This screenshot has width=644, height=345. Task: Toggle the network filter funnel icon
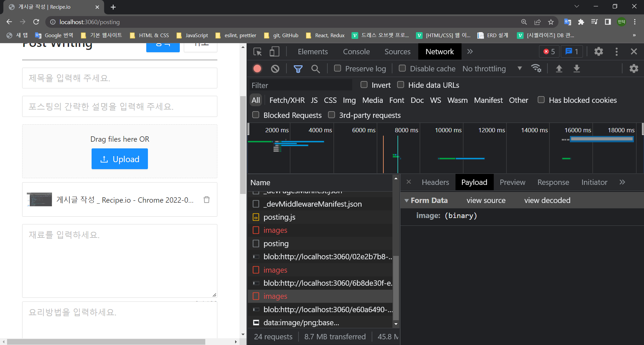pyautogui.click(x=298, y=69)
